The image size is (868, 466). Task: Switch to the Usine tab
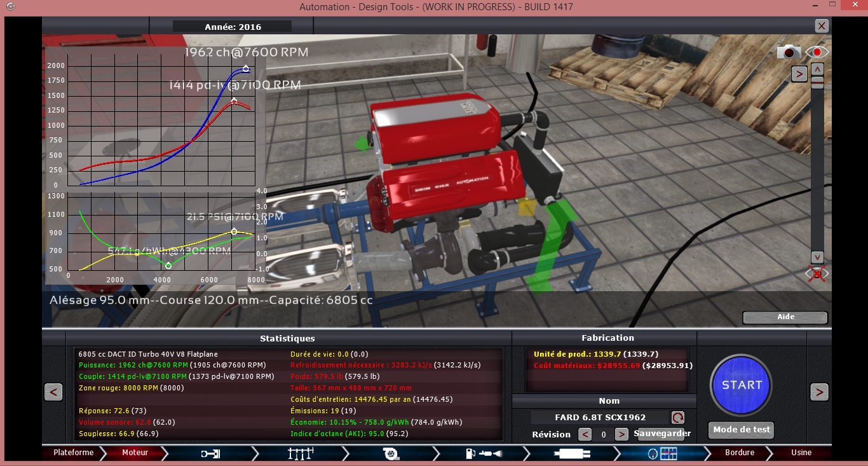click(x=801, y=453)
